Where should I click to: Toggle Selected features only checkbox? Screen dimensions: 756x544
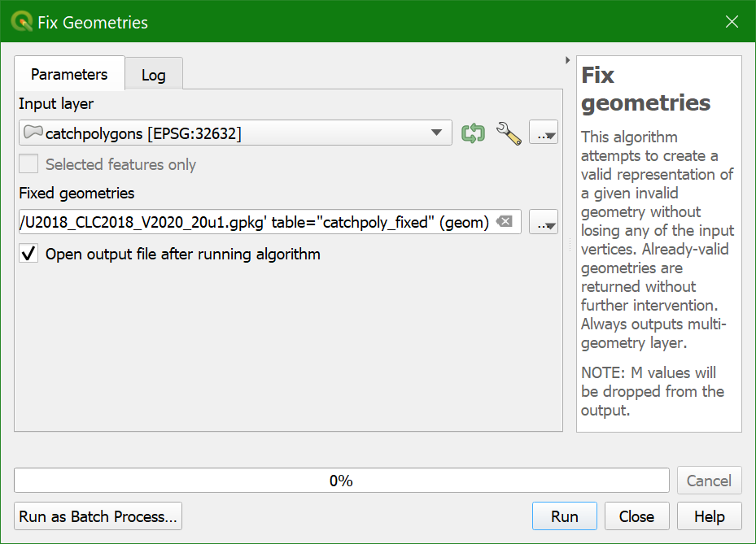pos(28,163)
